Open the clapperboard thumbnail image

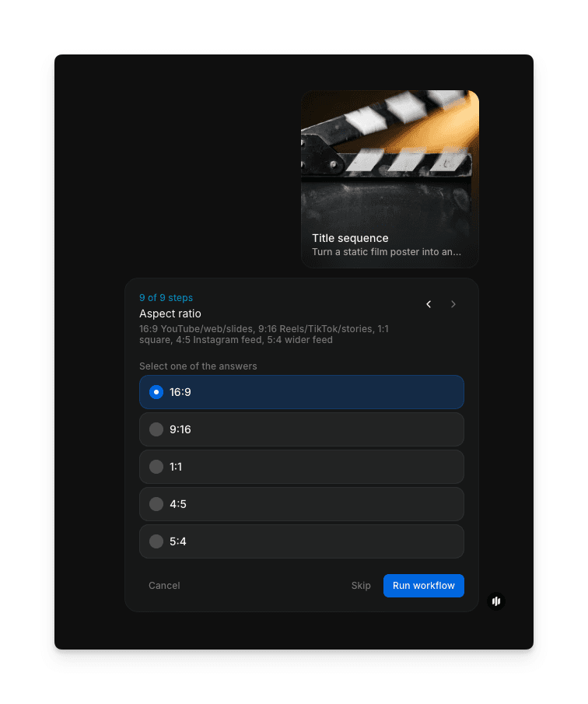pyautogui.click(x=390, y=156)
